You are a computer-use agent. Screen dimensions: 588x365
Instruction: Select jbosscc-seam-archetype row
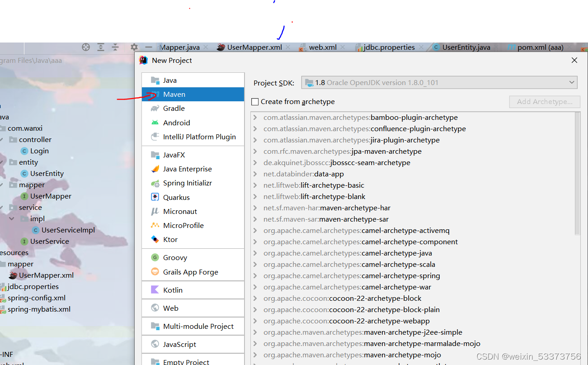coord(413,163)
